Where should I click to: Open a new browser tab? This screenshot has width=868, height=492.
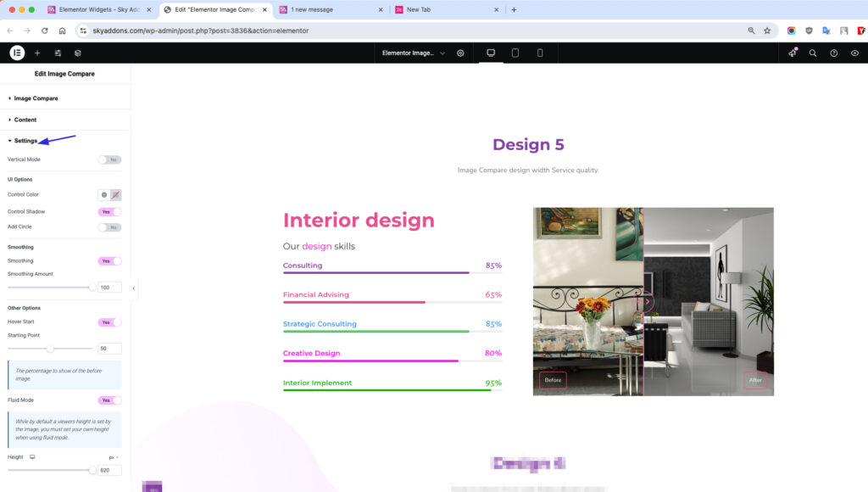pyautogui.click(x=514, y=9)
